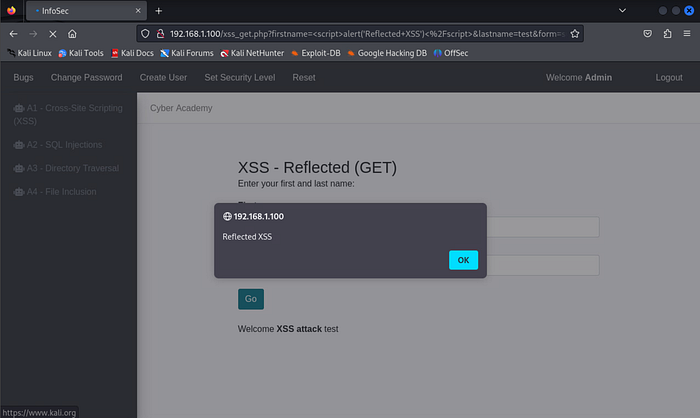700x418 pixels.
Task: Open Kali Docs bookmark
Action: [x=132, y=53]
